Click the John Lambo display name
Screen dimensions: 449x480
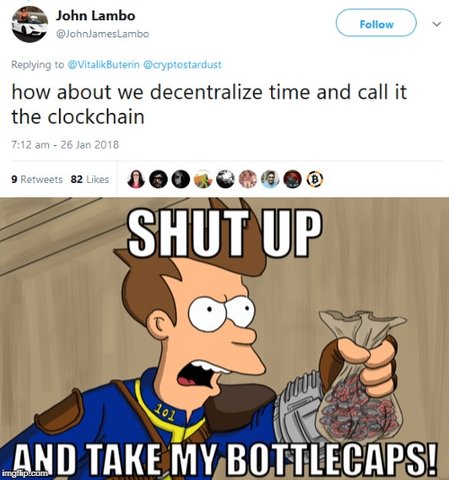pyautogui.click(x=95, y=16)
